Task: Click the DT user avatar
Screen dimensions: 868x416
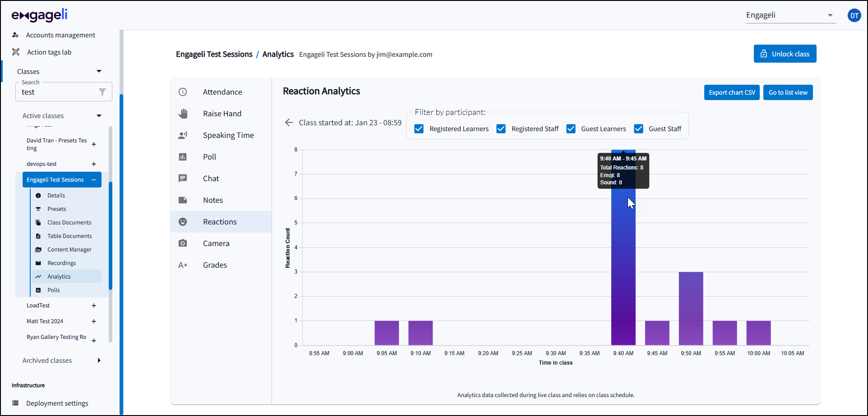Action: pyautogui.click(x=854, y=15)
